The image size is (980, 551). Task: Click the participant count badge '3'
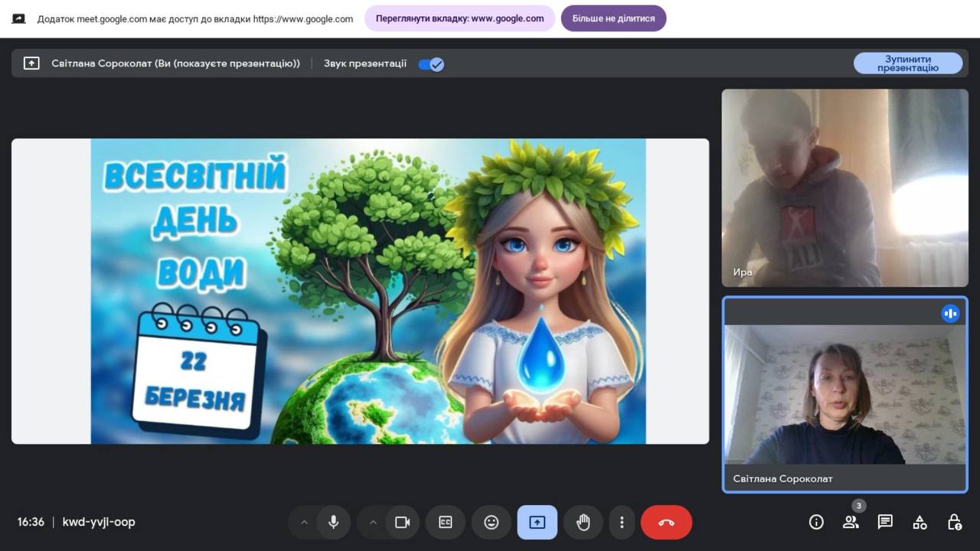859,506
